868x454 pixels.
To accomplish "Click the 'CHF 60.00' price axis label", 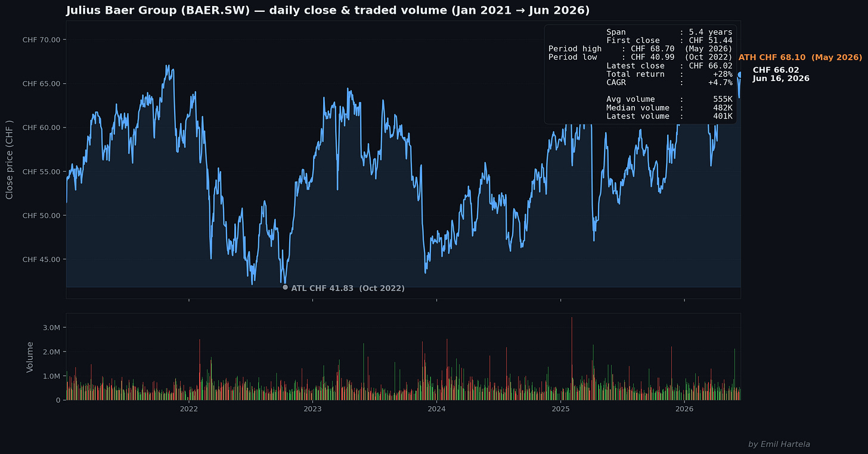I will click(41, 128).
